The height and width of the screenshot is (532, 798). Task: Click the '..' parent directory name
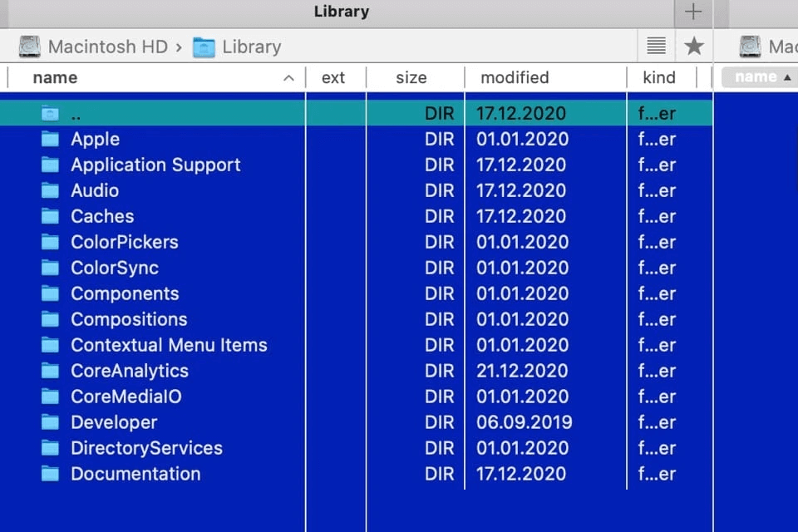(76, 116)
